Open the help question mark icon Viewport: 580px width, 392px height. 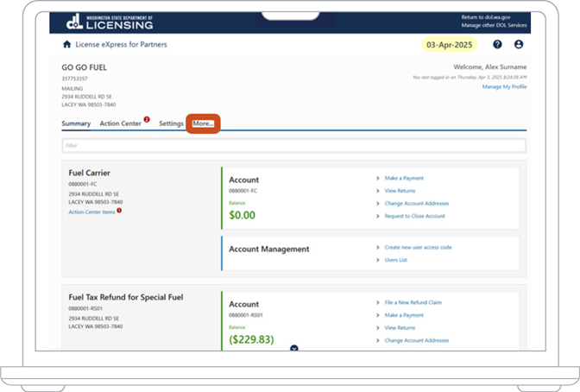497,44
